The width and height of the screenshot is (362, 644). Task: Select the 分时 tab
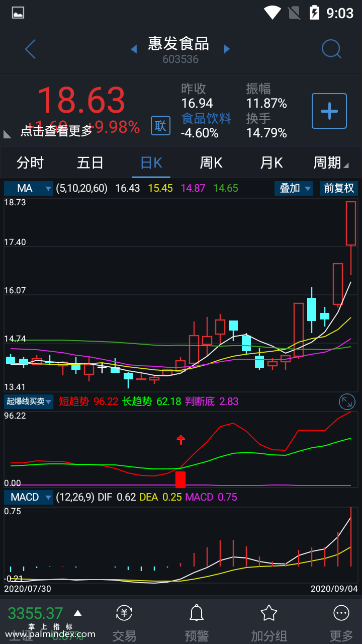(30, 163)
